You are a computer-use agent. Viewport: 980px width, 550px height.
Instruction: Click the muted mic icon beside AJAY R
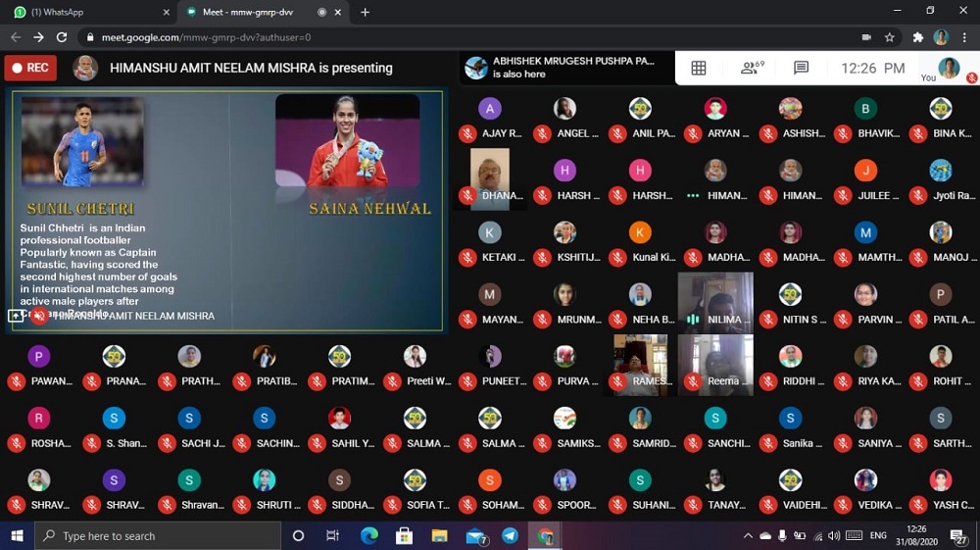[x=467, y=133]
